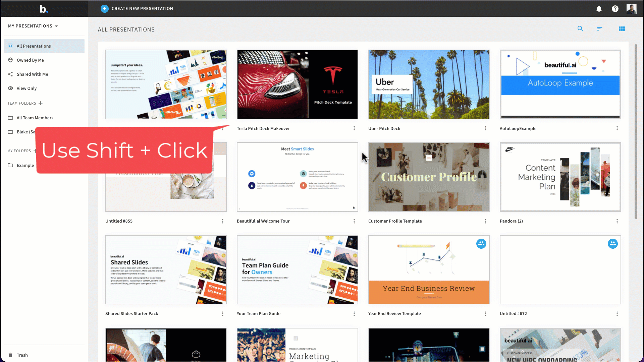Open options menu for Customer Profile Template

pyautogui.click(x=486, y=221)
